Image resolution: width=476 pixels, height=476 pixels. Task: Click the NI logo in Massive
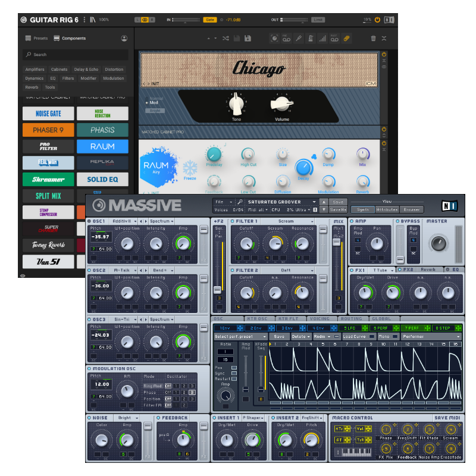coord(449,206)
